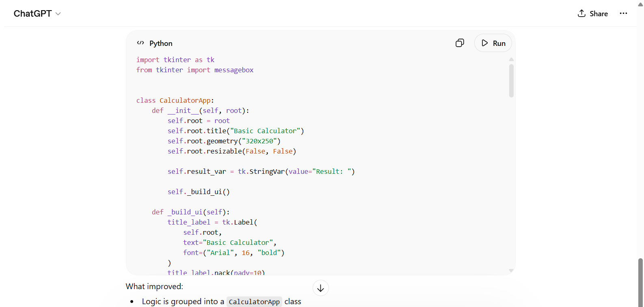The image size is (644, 307).
Task: Click the code block vertical scrollbar thumb
Action: (x=511, y=80)
